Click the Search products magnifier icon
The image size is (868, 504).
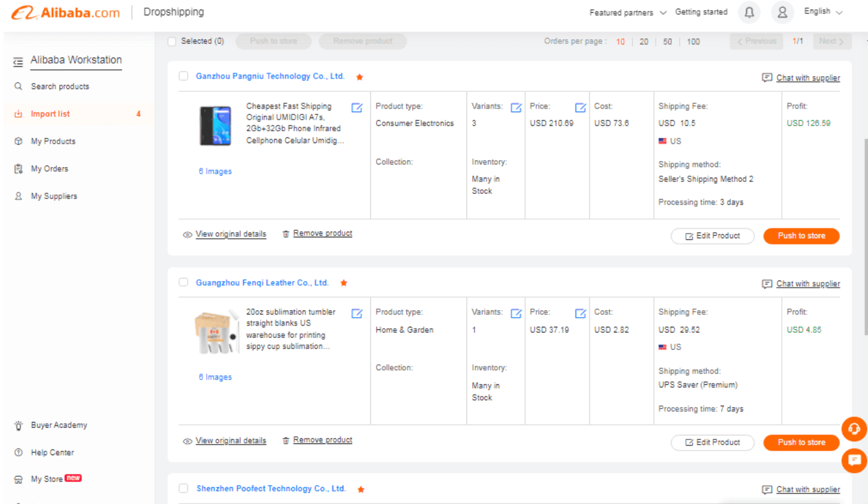click(18, 86)
